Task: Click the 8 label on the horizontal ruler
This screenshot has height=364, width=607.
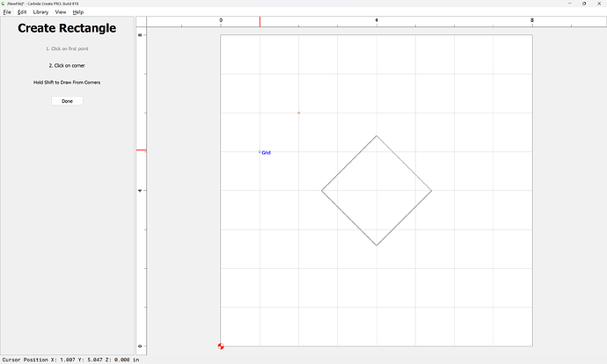Action: (x=532, y=19)
